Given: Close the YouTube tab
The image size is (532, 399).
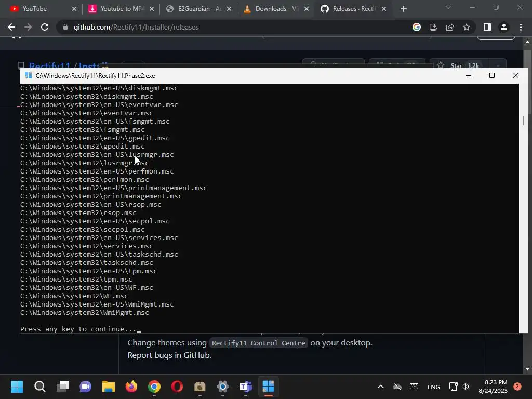Looking at the screenshot, I should [x=74, y=9].
